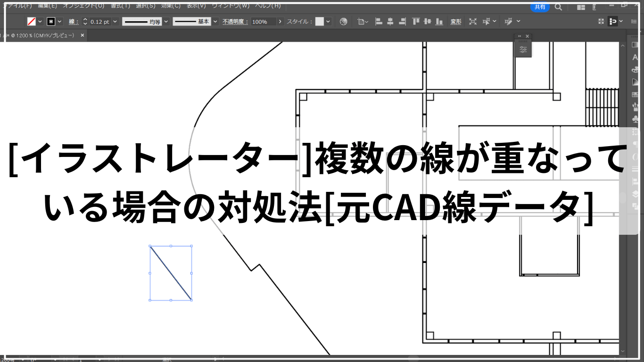644x362 pixels.
Task: Open the オブジェクト(O) menu
Action: pyautogui.click(x=83, y=6)
